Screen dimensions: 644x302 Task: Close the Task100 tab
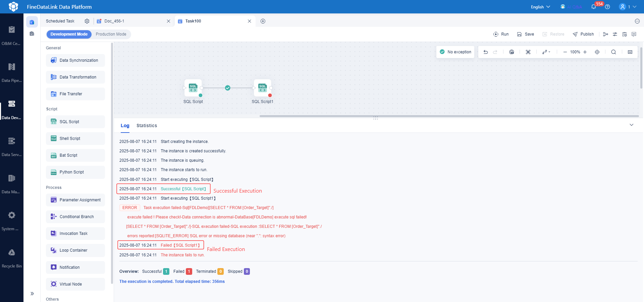(250, 21)
